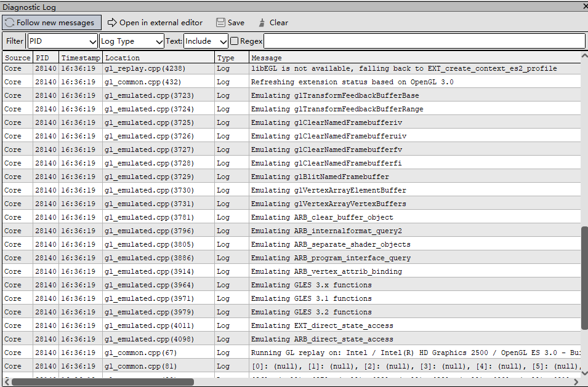588x387 pixels.
Task: Click location gl_replay.cpp(4238)
Action: tap(145, 68)
